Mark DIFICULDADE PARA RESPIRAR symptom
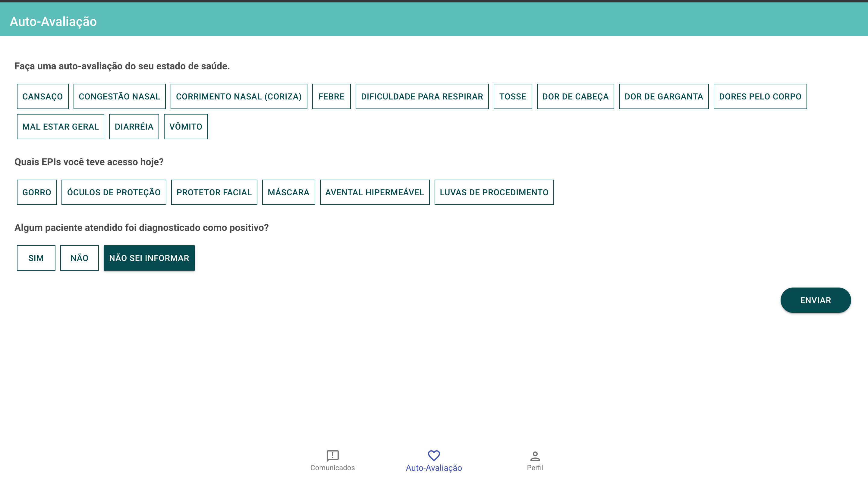The width and height of the screenshot is (868, 478). 422,96
